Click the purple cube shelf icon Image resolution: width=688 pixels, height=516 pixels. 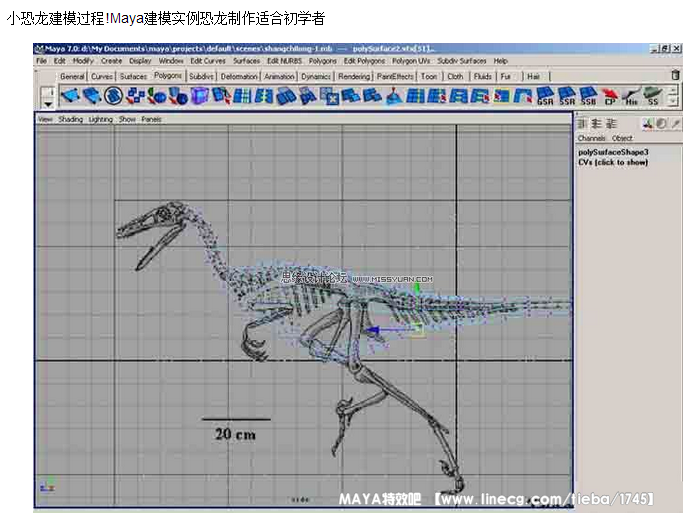pyautogui.click(x=200, y=96)
